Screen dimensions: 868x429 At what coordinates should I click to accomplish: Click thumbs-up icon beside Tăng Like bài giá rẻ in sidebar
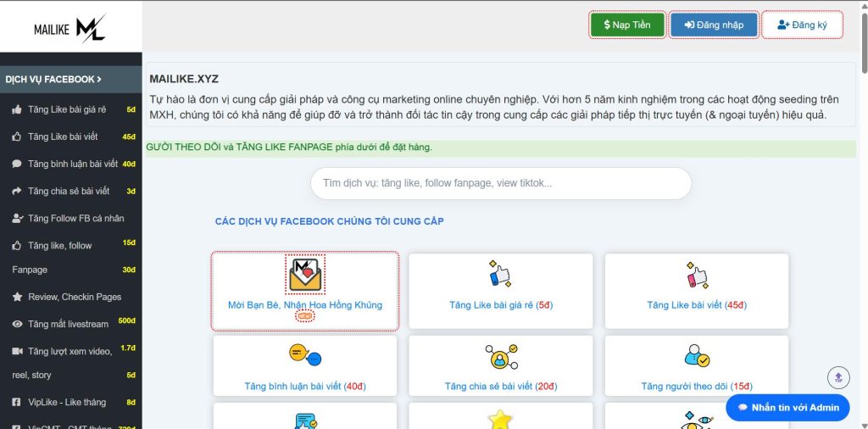(x=17, y=109)
